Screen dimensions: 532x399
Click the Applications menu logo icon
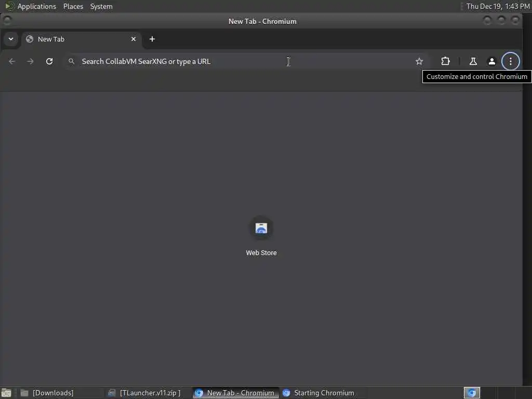9,6
